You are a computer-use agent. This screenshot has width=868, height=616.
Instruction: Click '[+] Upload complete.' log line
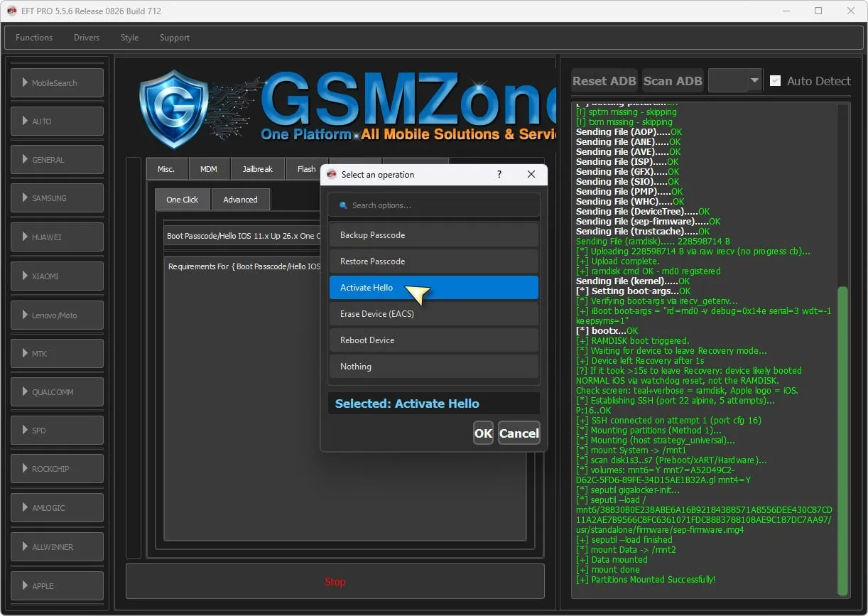pyautogui.click(x=617, y=261)
